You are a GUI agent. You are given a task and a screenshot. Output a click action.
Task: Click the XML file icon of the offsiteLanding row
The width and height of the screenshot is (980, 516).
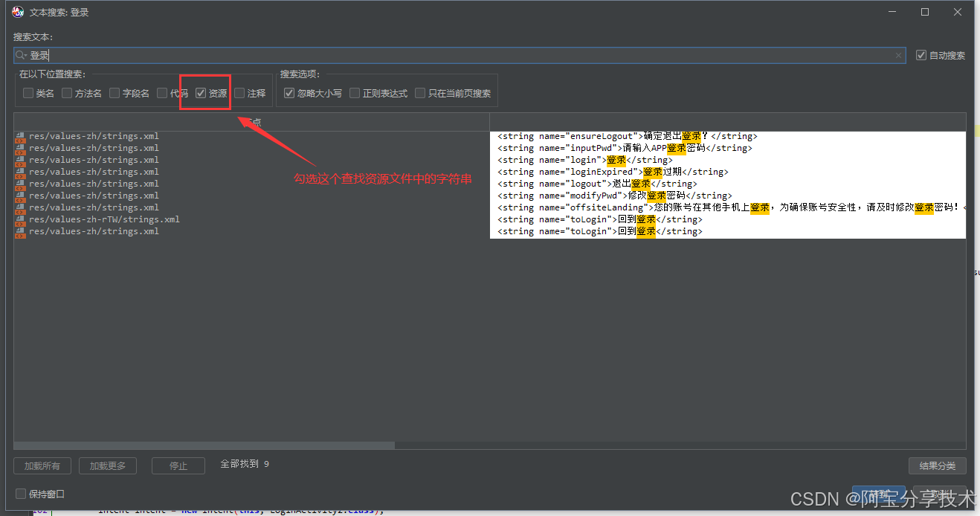coord(20,208)
